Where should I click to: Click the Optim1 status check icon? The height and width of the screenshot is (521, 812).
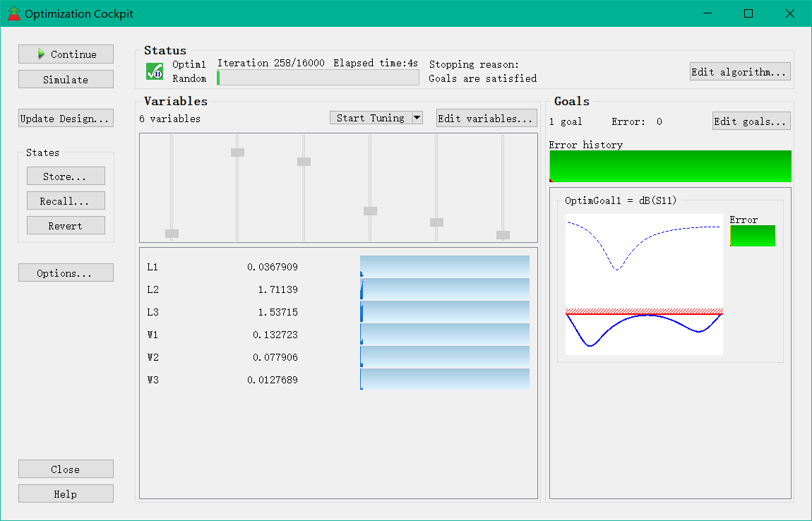click(155, 71)
